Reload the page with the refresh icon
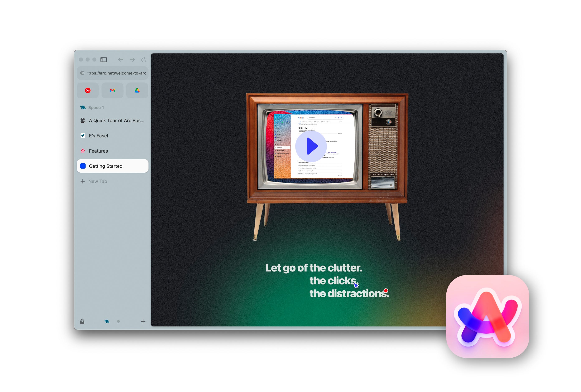The width and height of the screenshot is (581, 392). (x=144, y=59)
